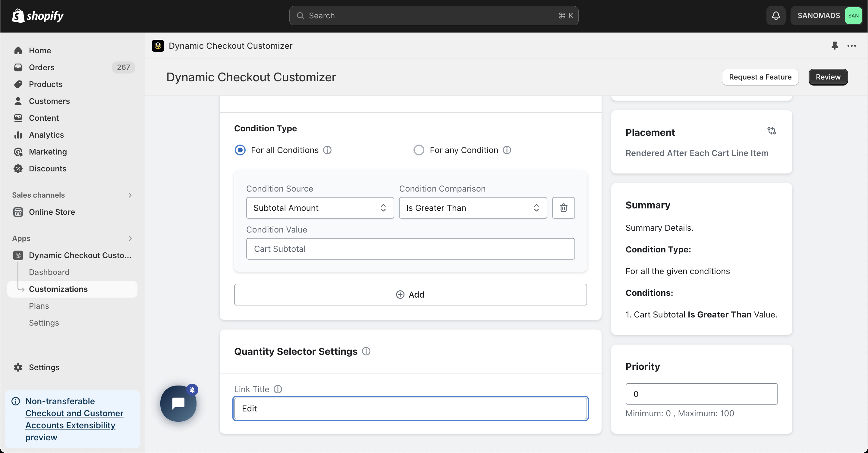Click info icon in Non-transferable banner

pos(15,401)
